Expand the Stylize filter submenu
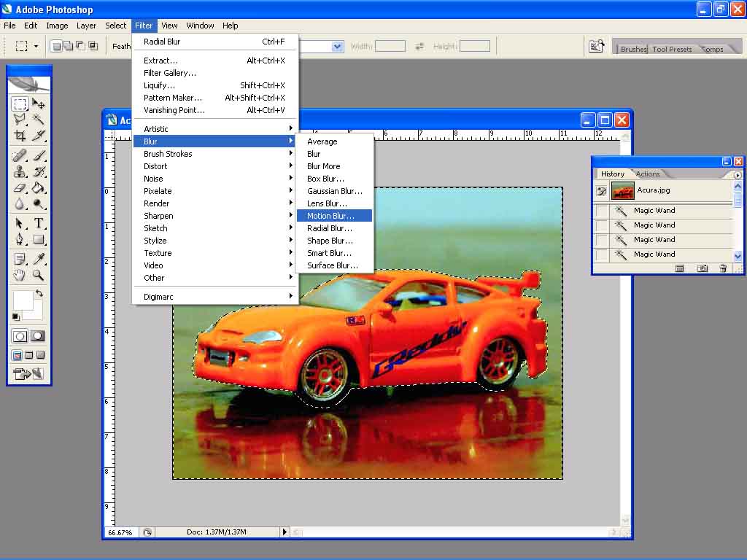747x560 pixels. click(x=215, y=241)
